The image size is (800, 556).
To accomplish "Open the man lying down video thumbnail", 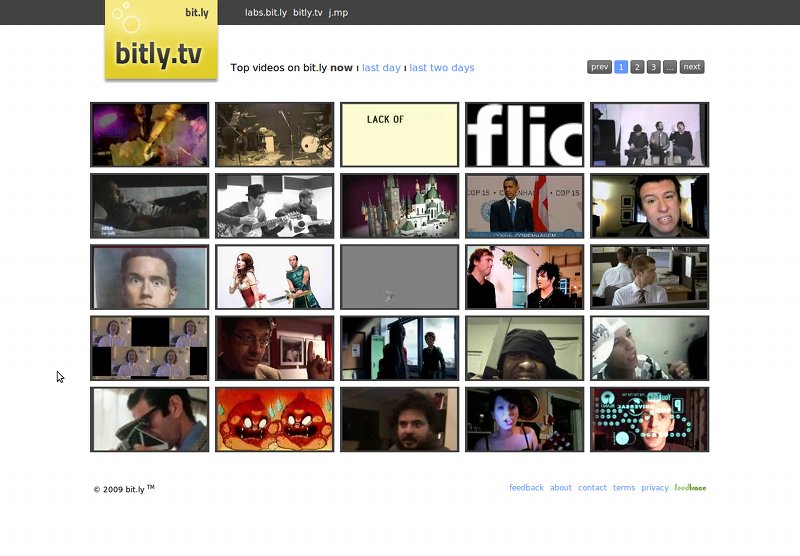I will [149, 206].
